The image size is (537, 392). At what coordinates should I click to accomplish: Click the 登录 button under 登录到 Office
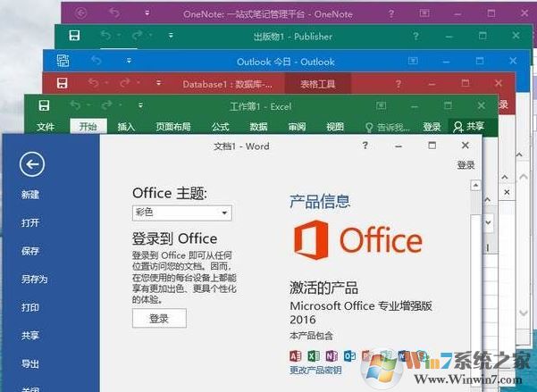(159, 319)
